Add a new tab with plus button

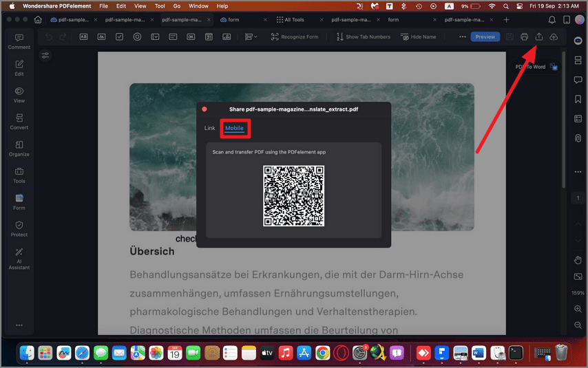[506, 19]
